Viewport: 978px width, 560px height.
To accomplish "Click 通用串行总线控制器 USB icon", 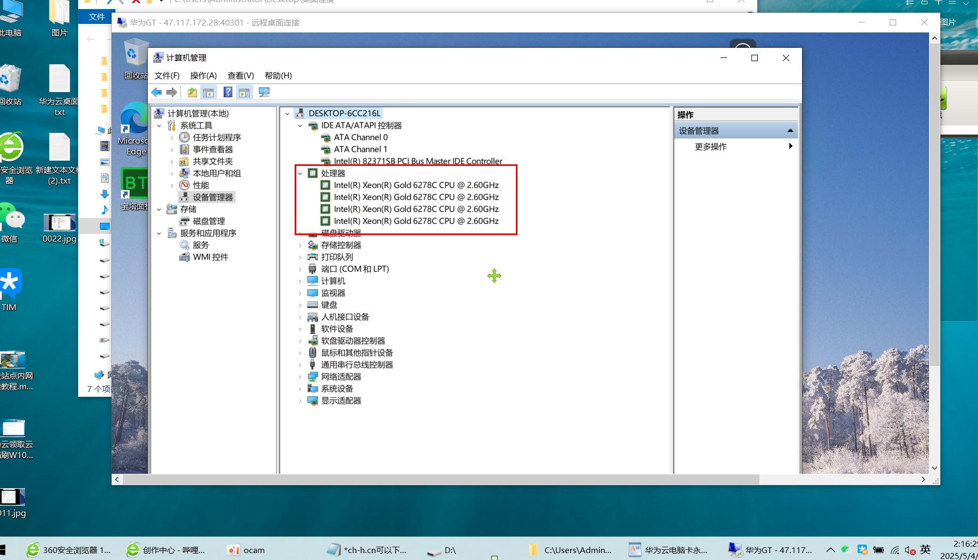I will 313,365.
